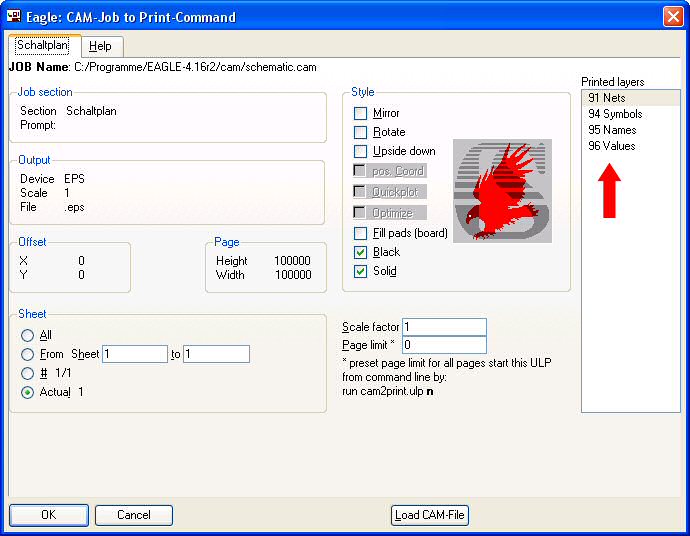Select 91 Nets in Printed layers list
Screen dimensions: 690x536
tap(607, 98)
